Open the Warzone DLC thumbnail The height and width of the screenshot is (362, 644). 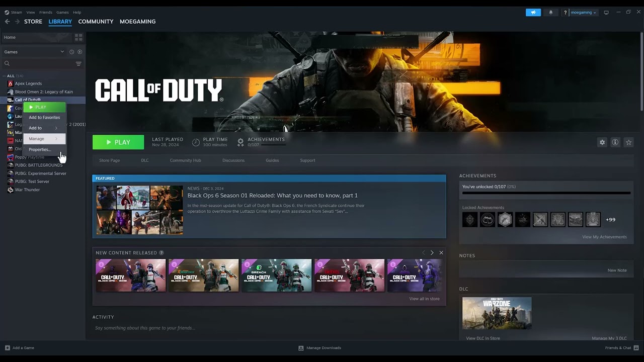[497, 313]
